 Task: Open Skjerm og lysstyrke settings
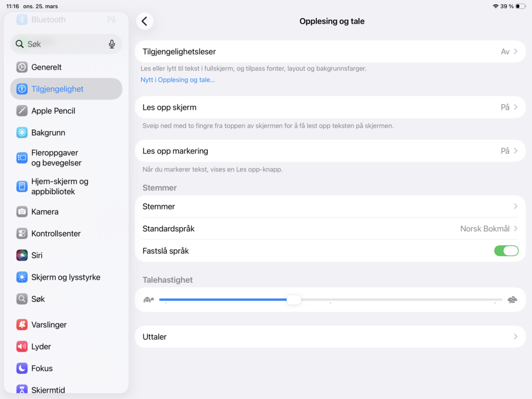pyautogui.click(x=66, y=277)
